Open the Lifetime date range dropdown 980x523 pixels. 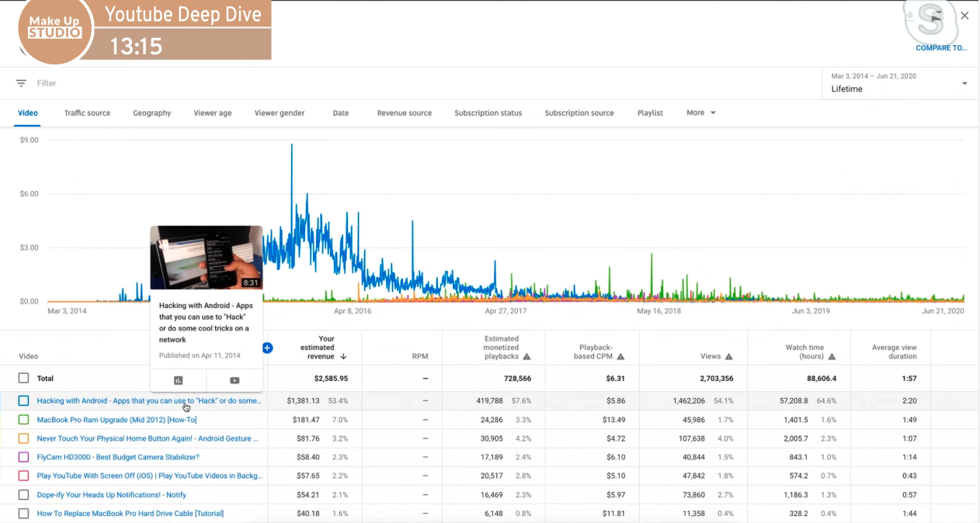tap(898, 83)
